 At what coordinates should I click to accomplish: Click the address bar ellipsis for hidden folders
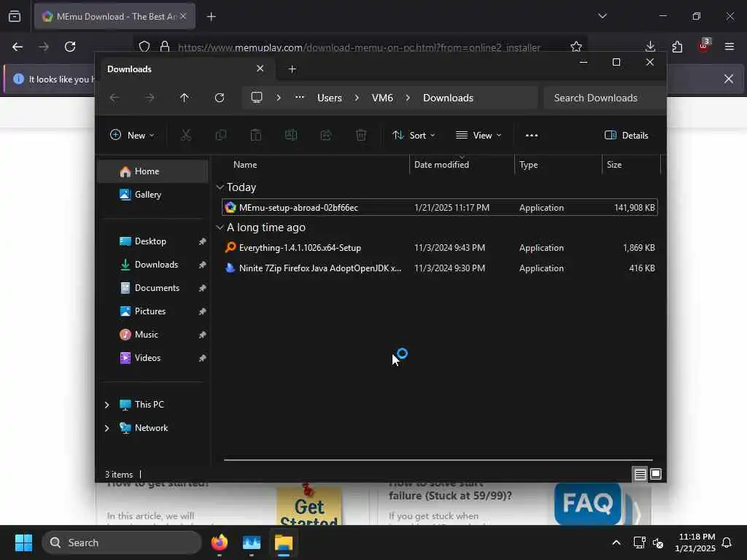click(x=299, y=97)
